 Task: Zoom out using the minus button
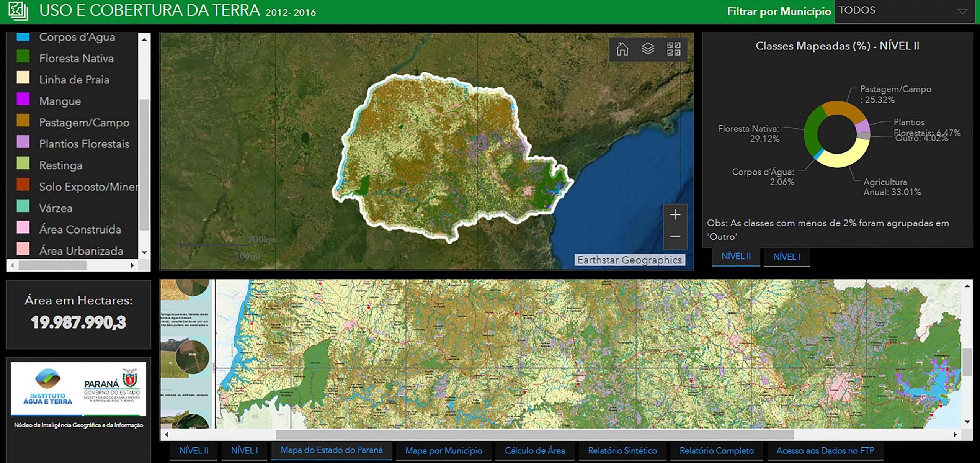(x=675, y=236)
